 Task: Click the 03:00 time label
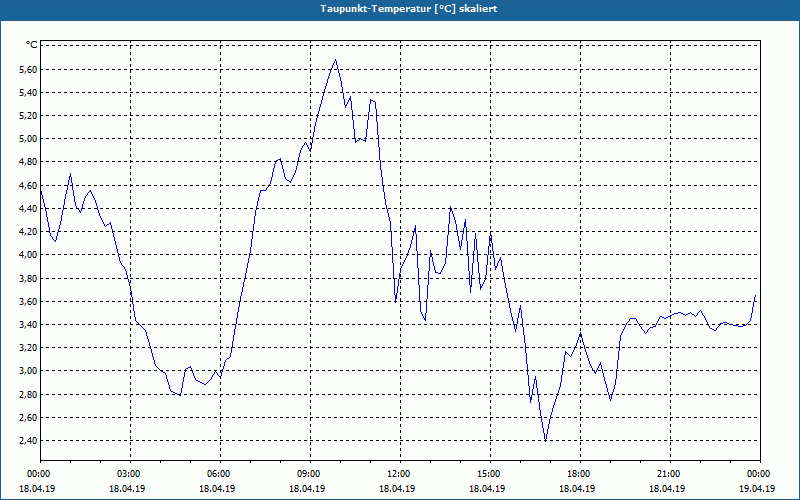[130, 474]
